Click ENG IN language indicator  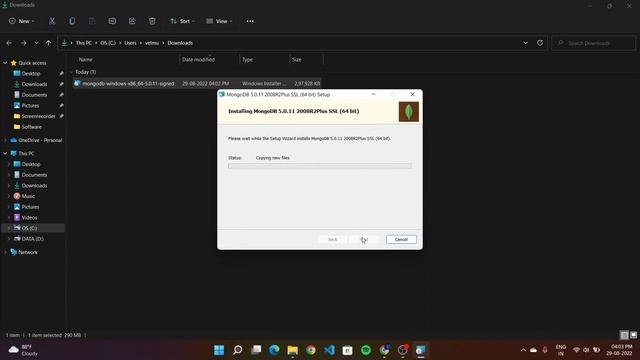click(x=561, y=350)
